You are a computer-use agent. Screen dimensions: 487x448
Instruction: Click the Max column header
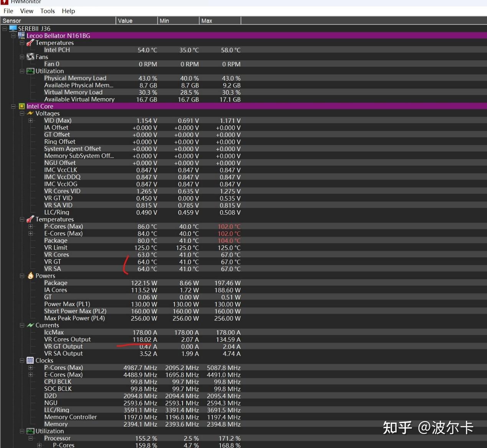(x=220, y=20)
